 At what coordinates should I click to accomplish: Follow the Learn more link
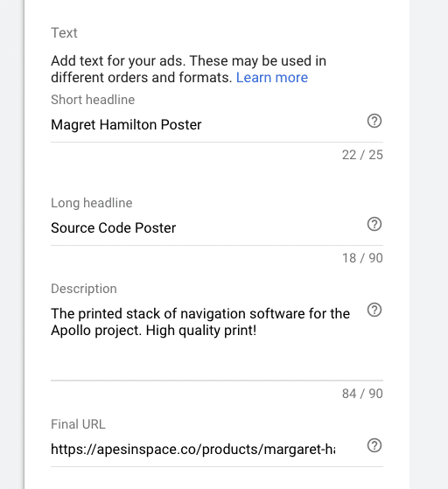pos(272,78)
